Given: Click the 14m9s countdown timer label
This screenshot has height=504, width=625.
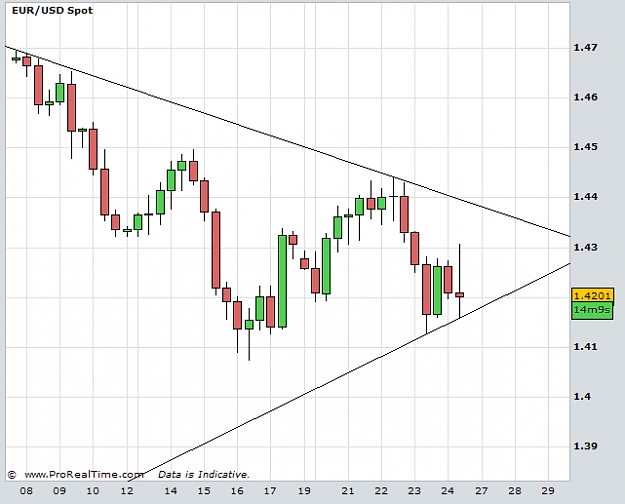Looking at the screenshot, I should [x=592, y=310].
